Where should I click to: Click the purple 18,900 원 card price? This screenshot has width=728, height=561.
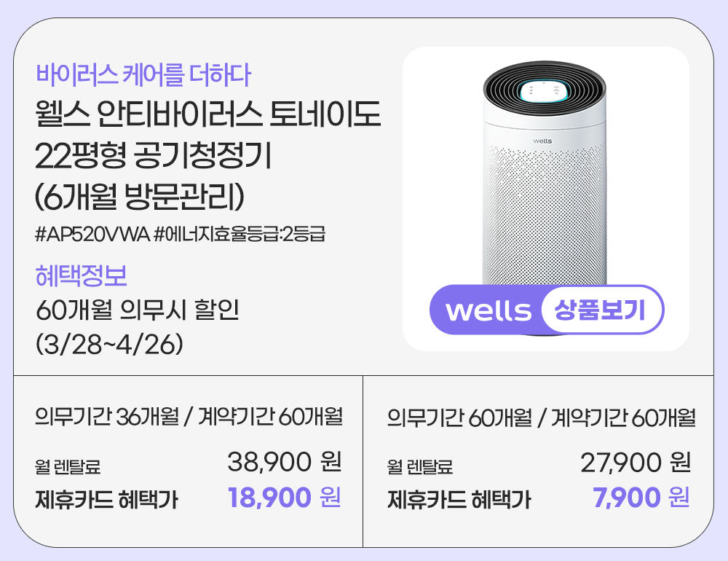(284, 499)
